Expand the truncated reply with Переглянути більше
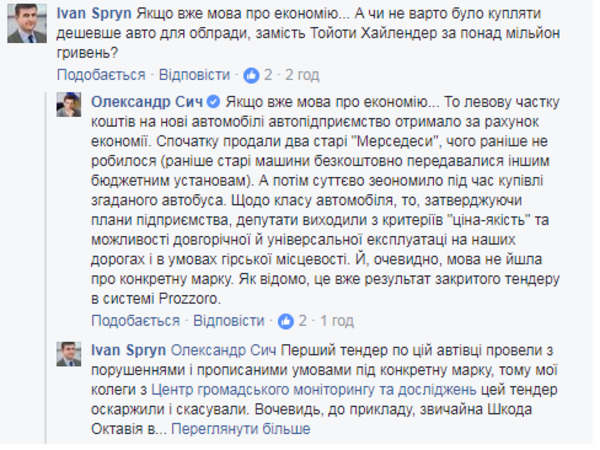Viewport: 600px width, 450px height. pyautogui.click(x=241, y=429)
